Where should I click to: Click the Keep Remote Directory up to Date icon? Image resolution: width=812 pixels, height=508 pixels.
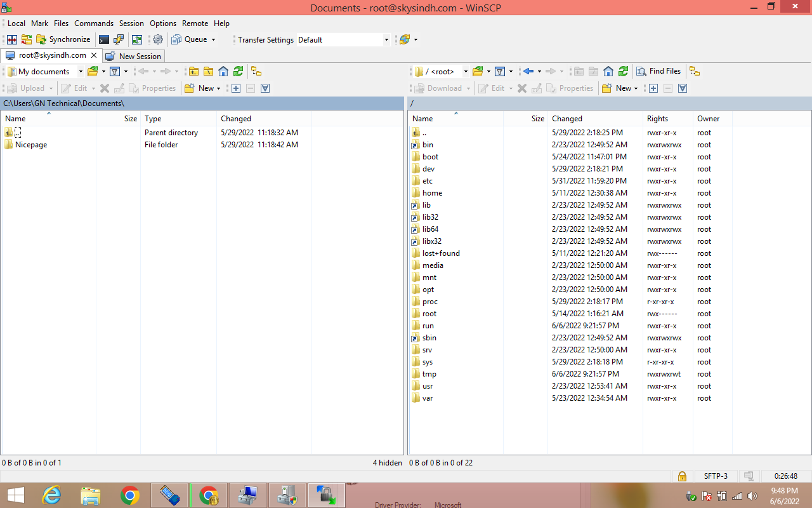tap(26, 39)
